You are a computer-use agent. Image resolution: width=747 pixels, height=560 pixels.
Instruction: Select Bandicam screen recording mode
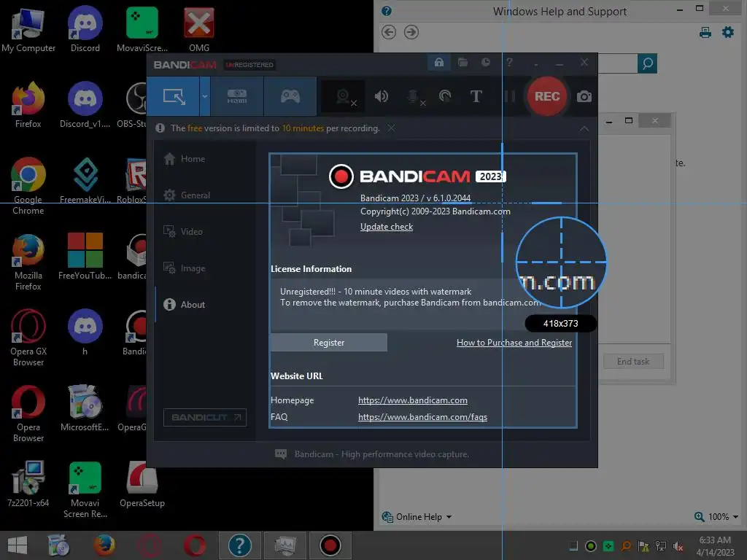click(174, 96)
